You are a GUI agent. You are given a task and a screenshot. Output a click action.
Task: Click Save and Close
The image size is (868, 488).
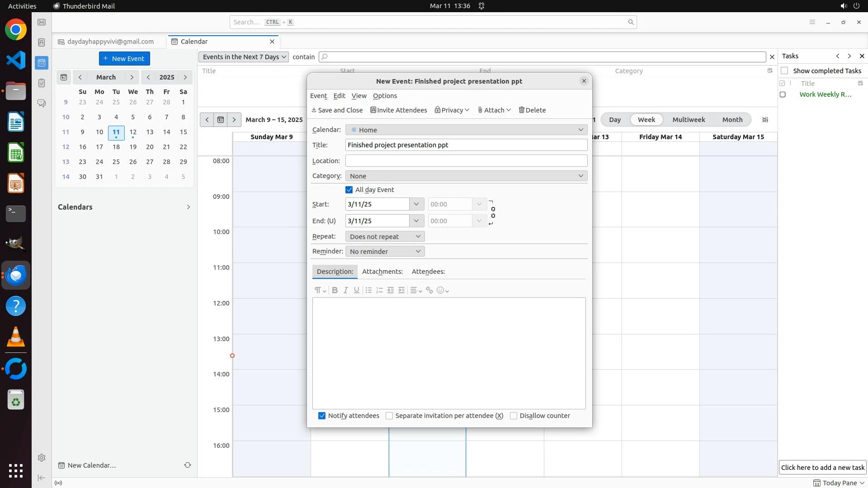337,110
